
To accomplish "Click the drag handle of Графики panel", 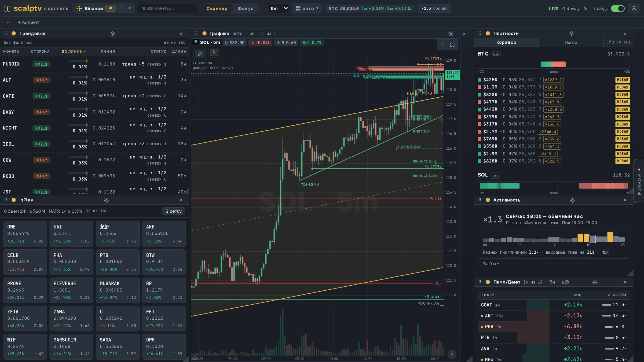I will click(x=196, y=33).
